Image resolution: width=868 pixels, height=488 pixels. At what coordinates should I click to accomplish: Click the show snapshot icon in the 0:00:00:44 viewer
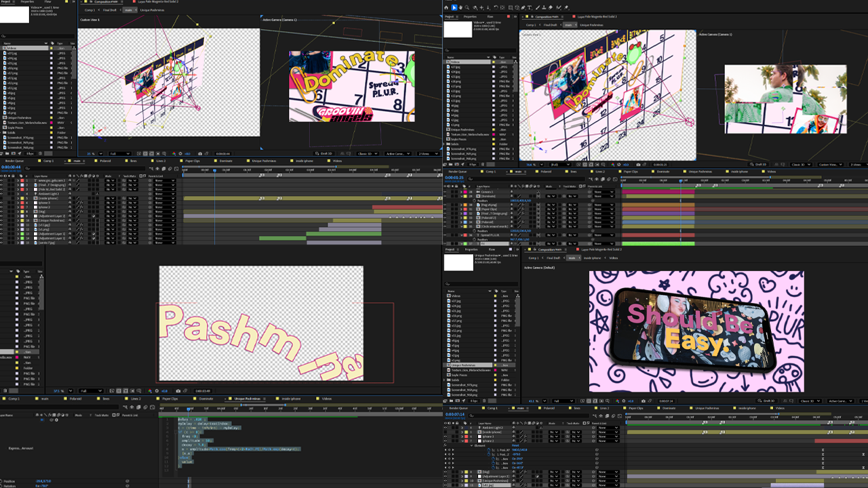[205, 154]
